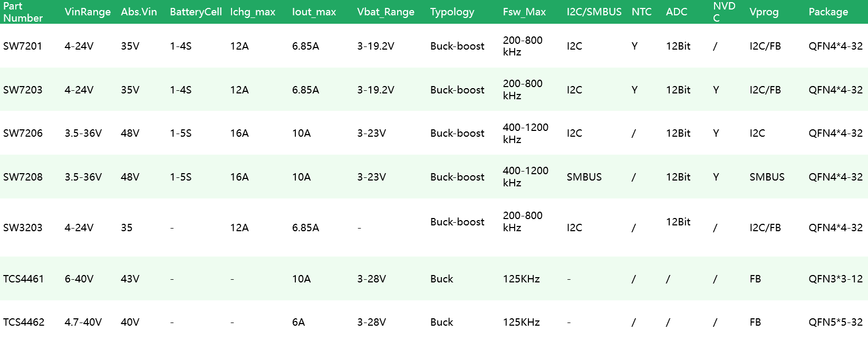The width and height of the screenshot is (868, 341).
Task: Click the Part Number column header
Action: [x=23, y=12]
